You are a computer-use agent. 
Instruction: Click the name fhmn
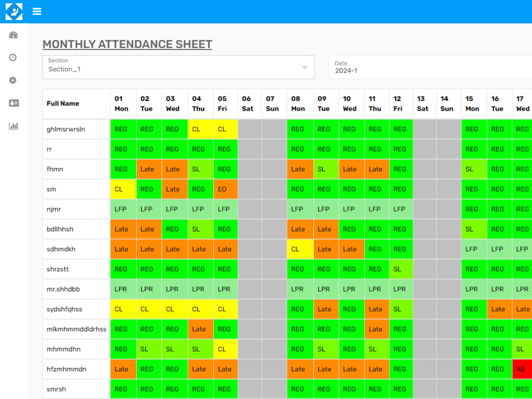[55, 169]
